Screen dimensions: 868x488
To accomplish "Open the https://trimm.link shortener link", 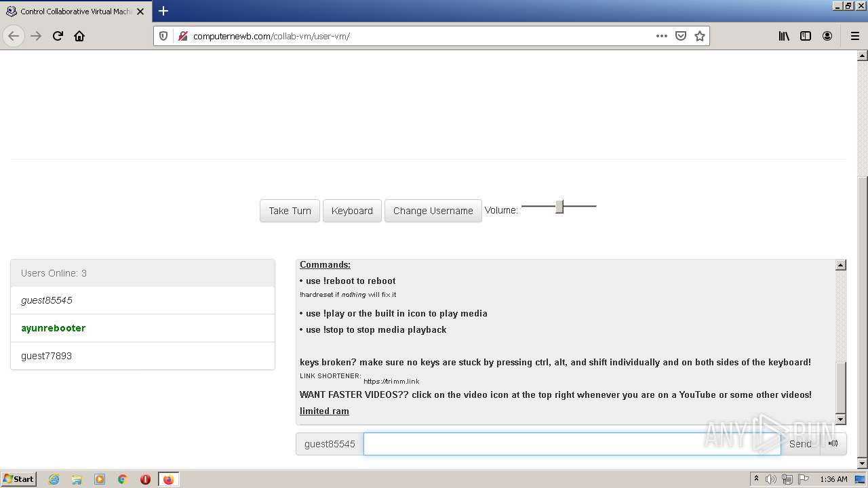I will coord(391,381).
